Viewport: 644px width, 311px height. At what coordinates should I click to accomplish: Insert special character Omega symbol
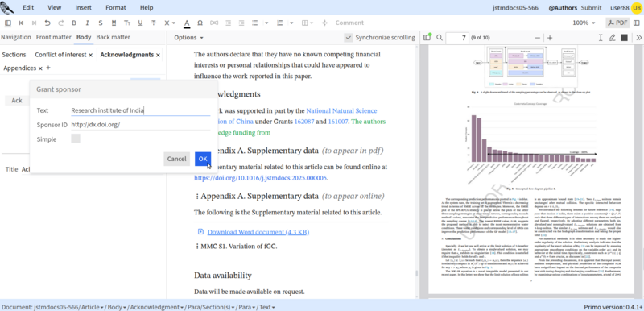(200, 23)
